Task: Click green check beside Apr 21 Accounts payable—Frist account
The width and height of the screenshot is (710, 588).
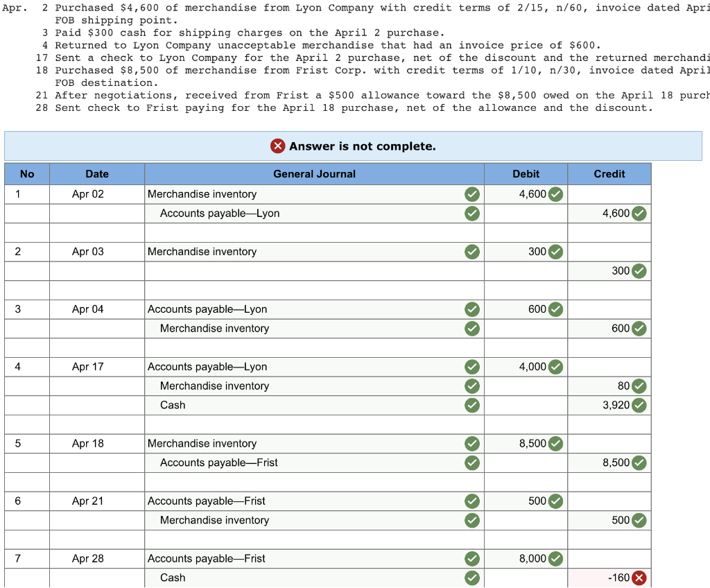Action: click(x=471, y=501)
